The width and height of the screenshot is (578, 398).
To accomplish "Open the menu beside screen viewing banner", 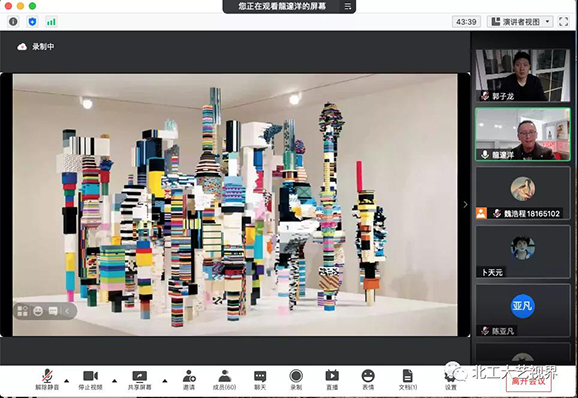I will pyautogui.click(x=347, y=6).
